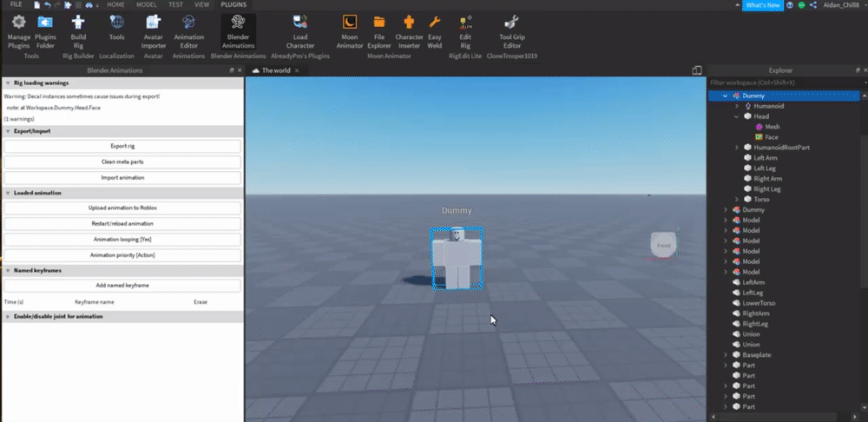
Task: Open the Edit Rig plugin
Action: (465, 32)
